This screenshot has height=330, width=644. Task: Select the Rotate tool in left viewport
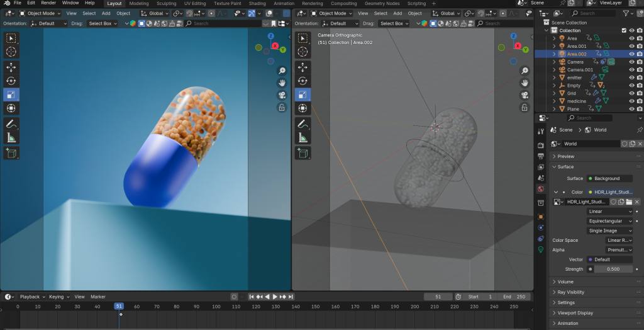click(x=11, y=81)
